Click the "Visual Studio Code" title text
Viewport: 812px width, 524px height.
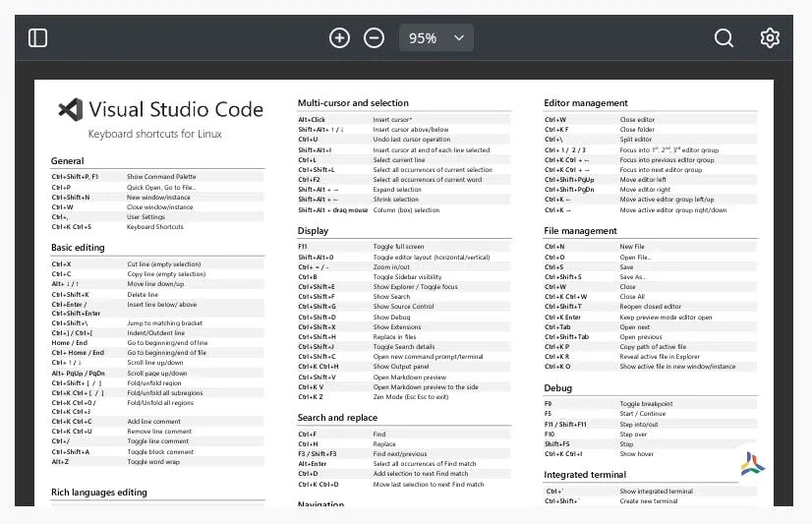(176, 109)
